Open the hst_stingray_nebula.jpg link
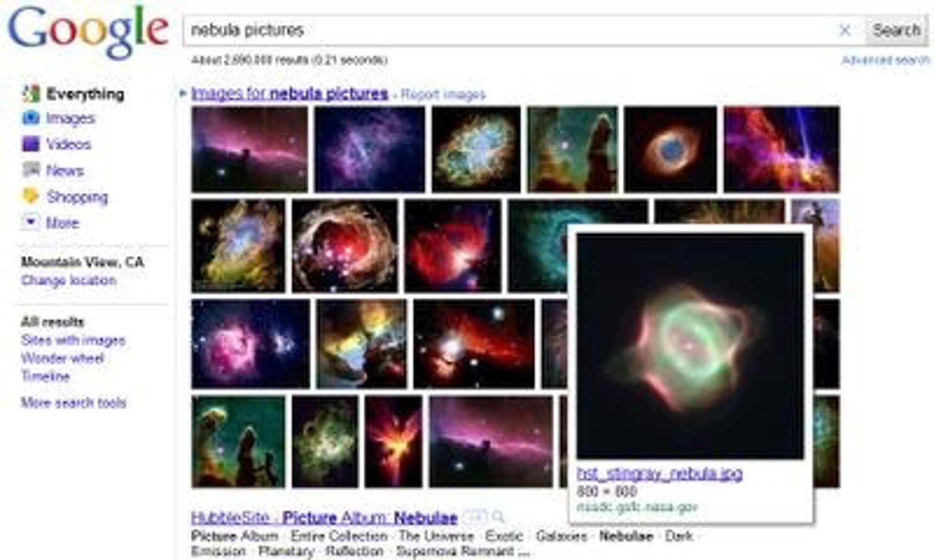 pyautogui.click(x=660, y=473)
